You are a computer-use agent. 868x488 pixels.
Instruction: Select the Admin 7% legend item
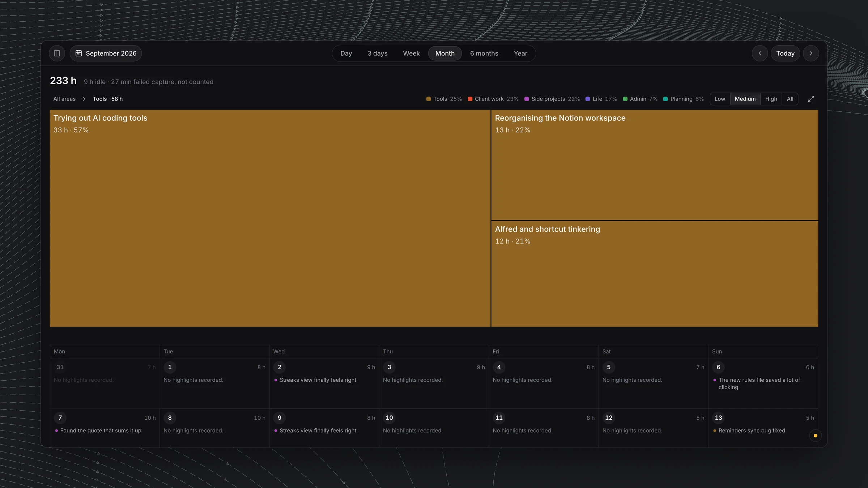tap(640, 99)
